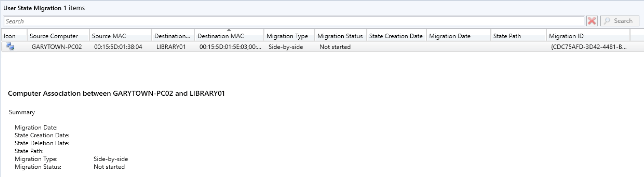The image size is (644, 177).
Task: Clear search with the red X icon
Action: tap(592, 21)
